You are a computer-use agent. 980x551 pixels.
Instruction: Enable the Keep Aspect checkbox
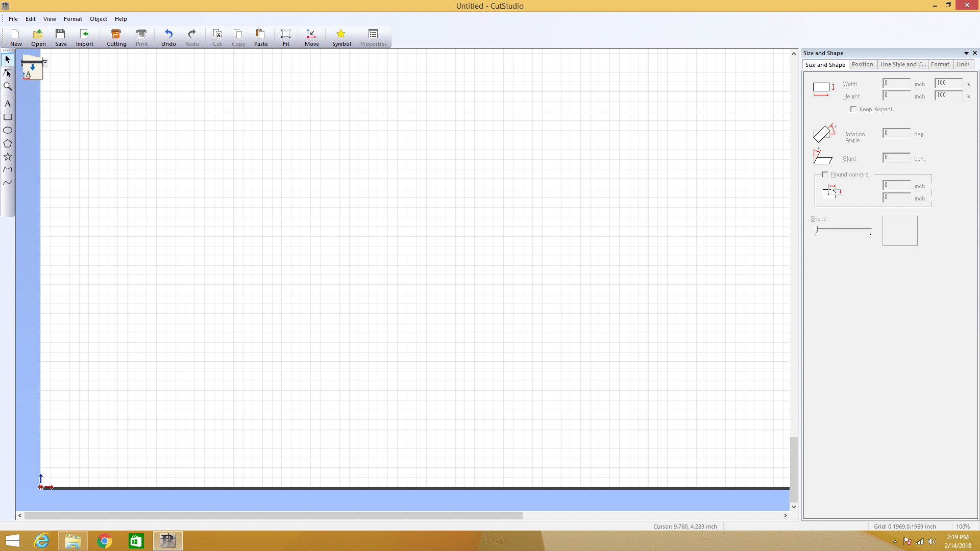853,109
